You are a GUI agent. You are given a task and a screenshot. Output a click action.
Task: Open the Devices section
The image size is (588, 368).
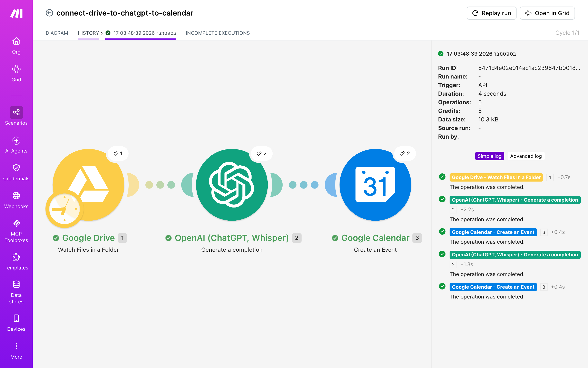[16, 323]
